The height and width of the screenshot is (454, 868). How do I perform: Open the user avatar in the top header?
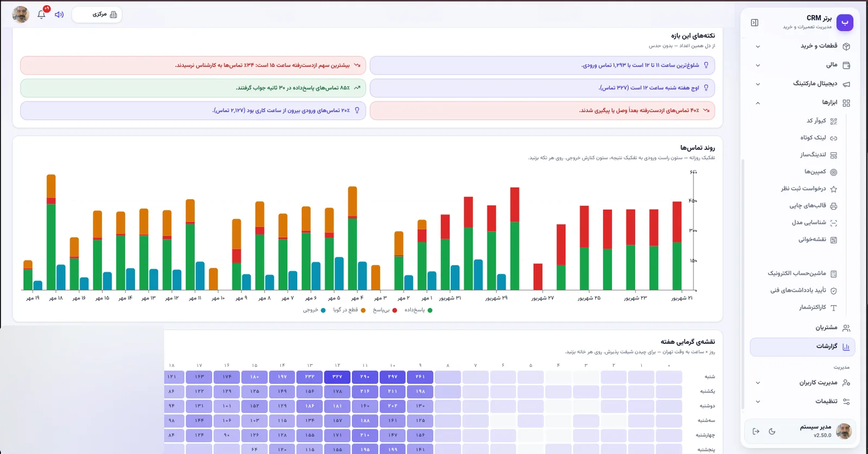21,14
